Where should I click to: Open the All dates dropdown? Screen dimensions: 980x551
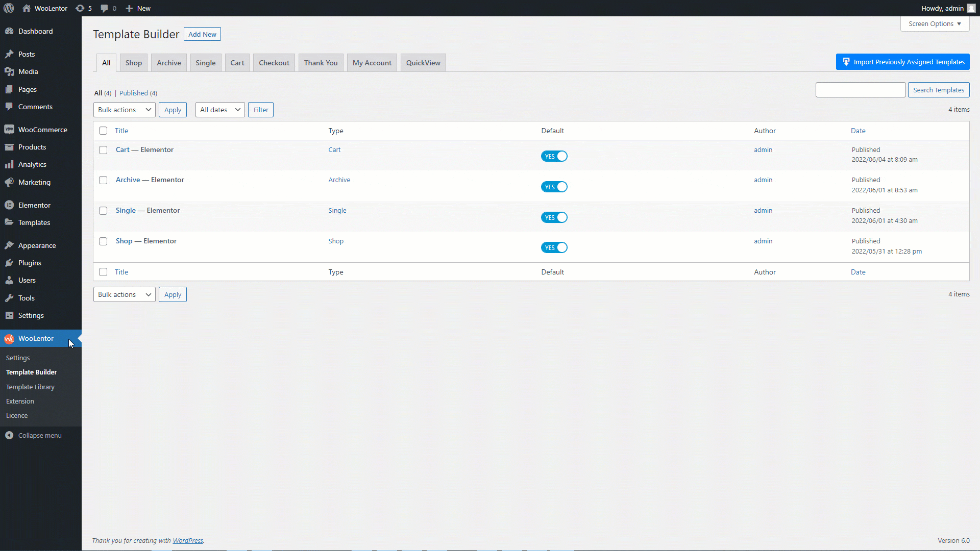click(220, 110)
